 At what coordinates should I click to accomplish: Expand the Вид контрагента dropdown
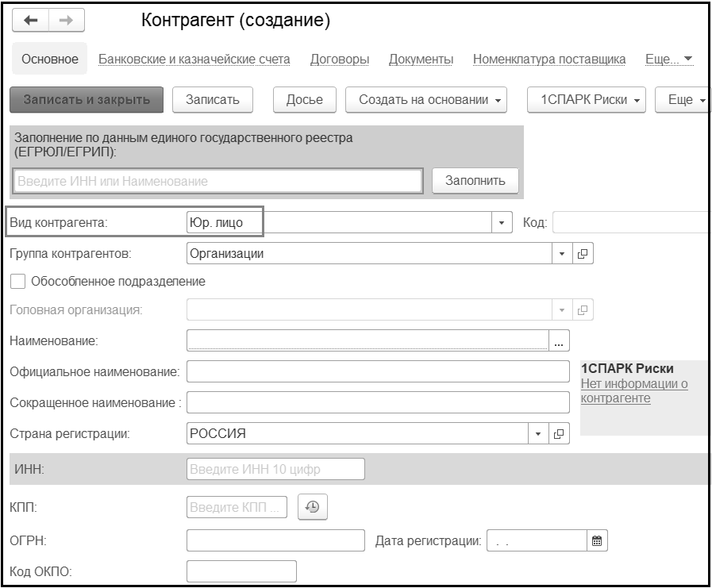502,223
